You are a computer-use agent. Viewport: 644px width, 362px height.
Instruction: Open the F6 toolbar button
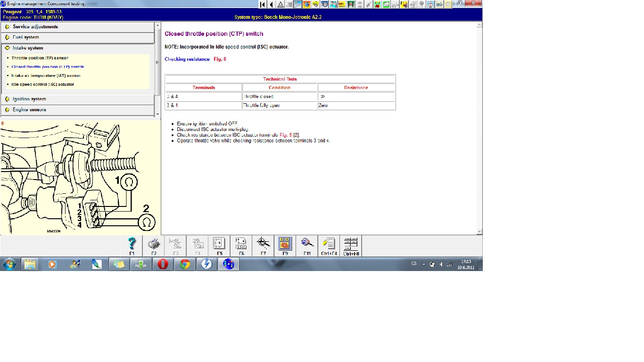[x=241, y=245]
